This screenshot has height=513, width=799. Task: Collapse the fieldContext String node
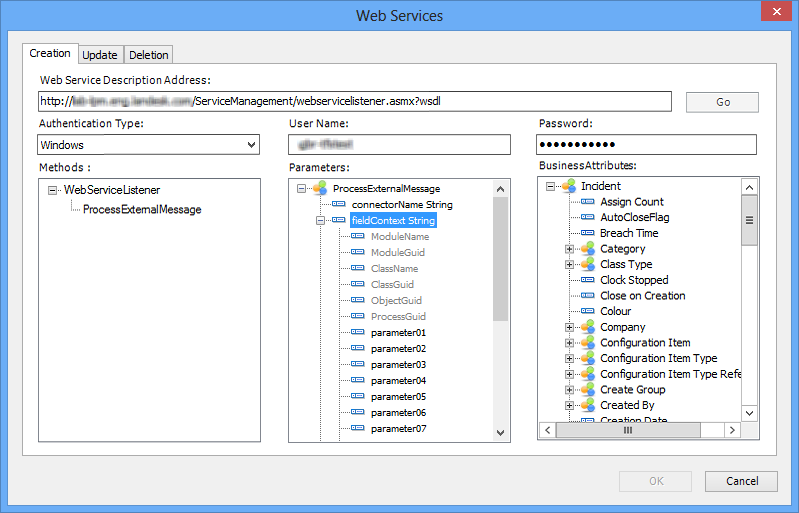pyautogui.click(x=321, y=220)
